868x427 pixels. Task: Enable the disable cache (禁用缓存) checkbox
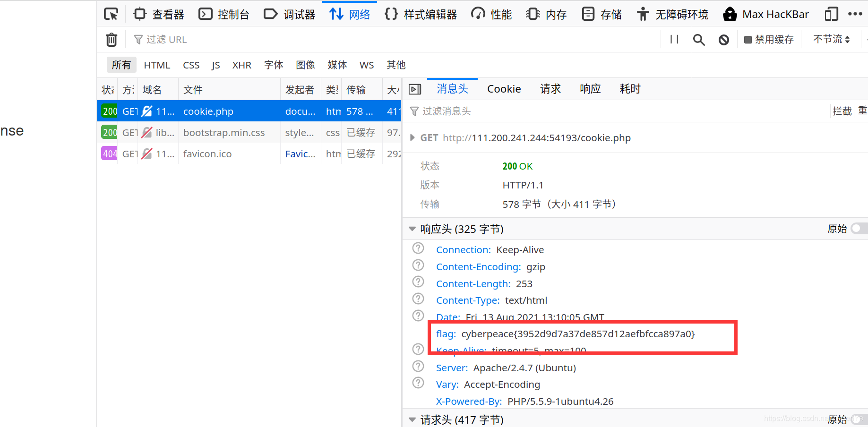(x=748, y=40)
